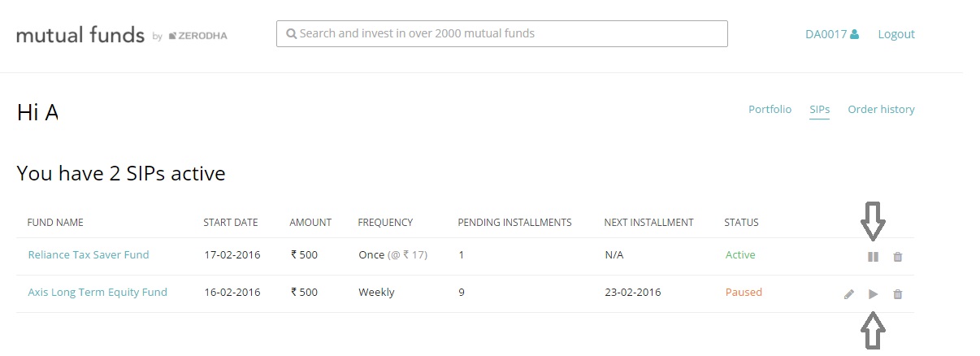Open the DA0017 account link
Screen dimensions: 980x356
point(826,34)
